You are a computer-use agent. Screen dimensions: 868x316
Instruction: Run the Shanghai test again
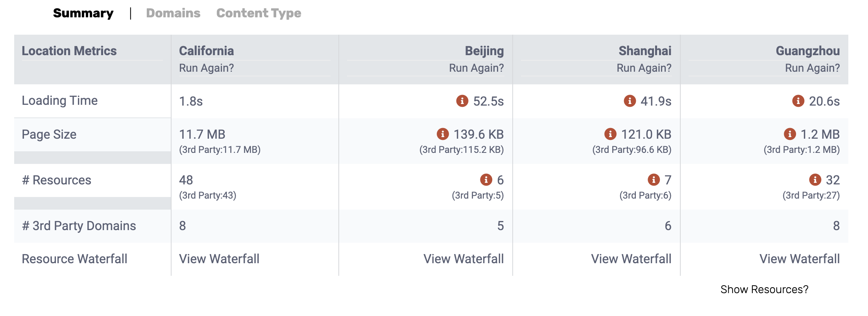644,68
